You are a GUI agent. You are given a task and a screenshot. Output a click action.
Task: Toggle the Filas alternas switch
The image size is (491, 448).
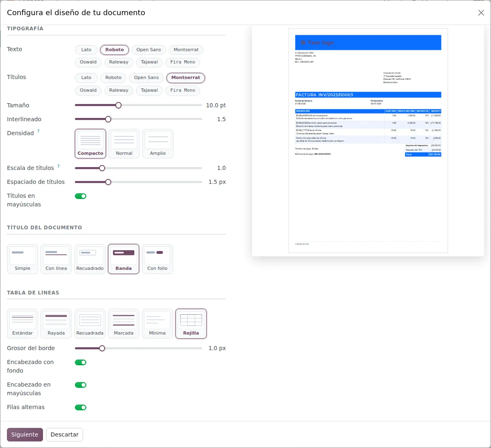(x=81, y=407)
